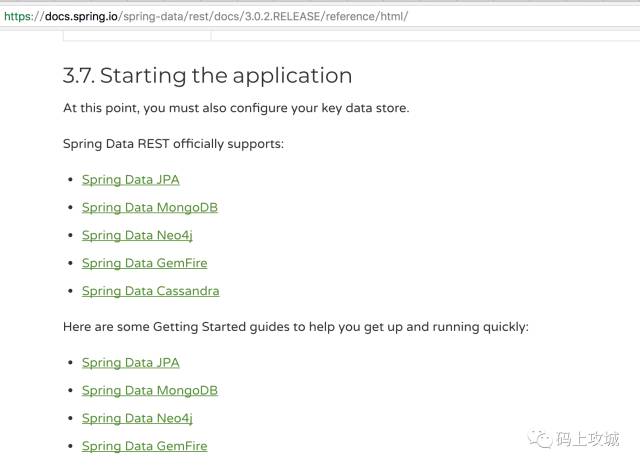Screen dimensions: 640x467
Task: Click the '3.7. Starting the application' heading
Action: coord(207,76)
